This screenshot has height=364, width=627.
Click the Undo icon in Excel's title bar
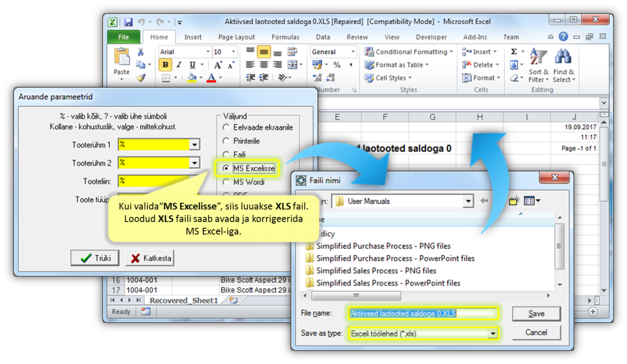tap(141, 22)
